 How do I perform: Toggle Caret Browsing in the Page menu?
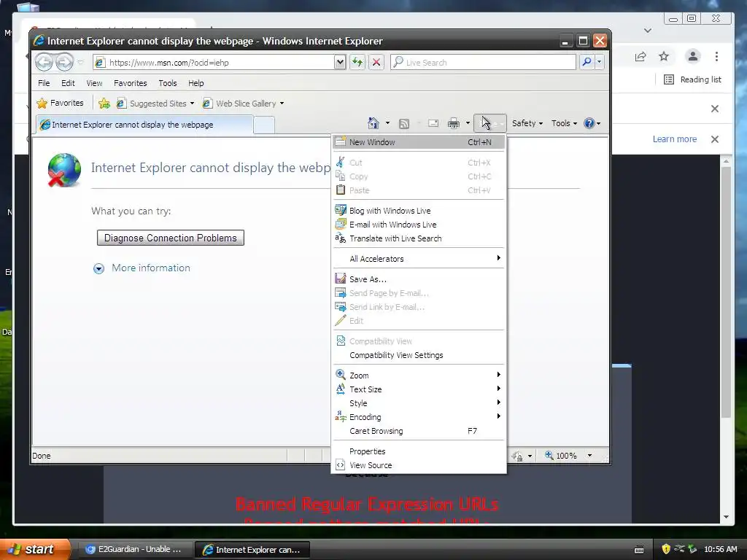click(419, 431)
